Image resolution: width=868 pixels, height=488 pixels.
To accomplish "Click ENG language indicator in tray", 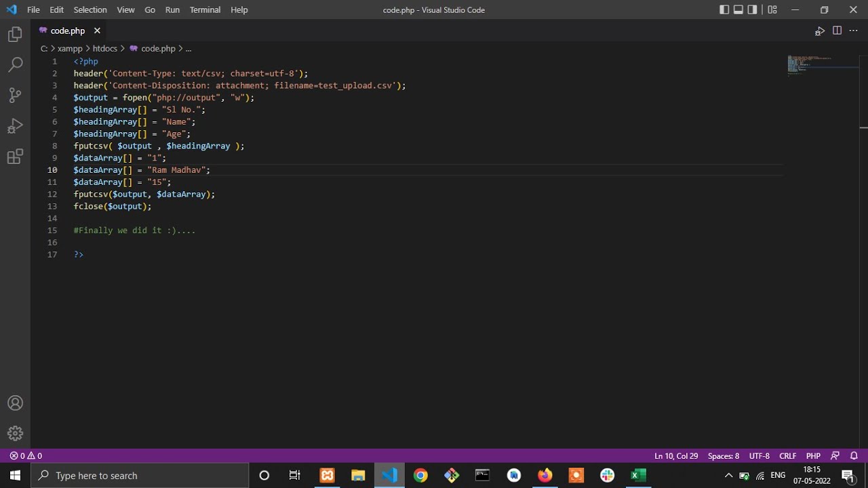I will click(x=778, y=475).
